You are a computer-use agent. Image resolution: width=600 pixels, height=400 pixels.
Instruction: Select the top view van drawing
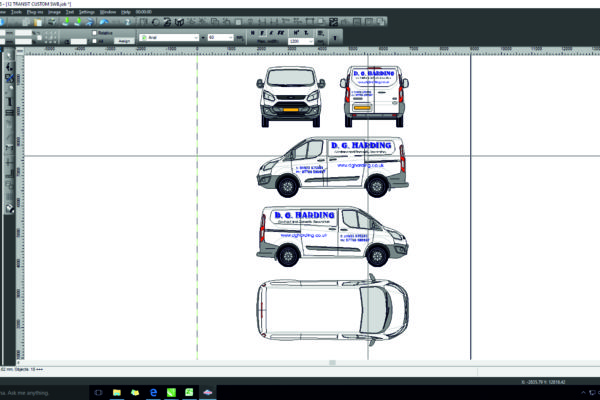[x=333, y=310]
